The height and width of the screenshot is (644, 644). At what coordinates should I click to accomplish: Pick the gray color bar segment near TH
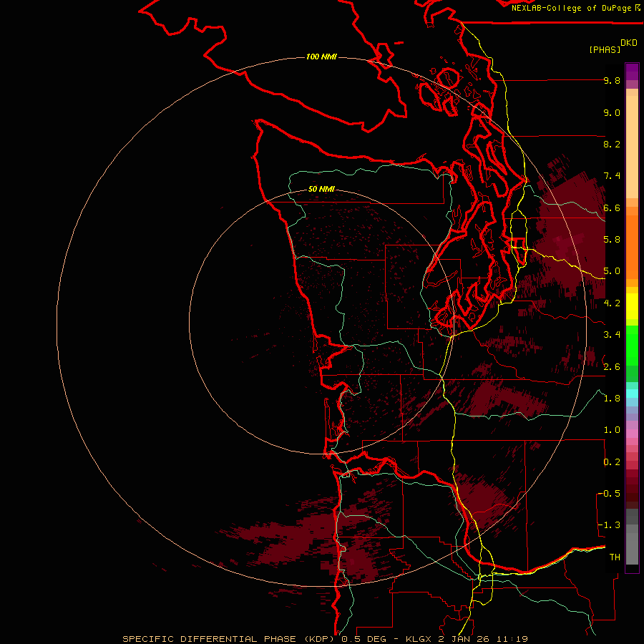pos(632,549)
